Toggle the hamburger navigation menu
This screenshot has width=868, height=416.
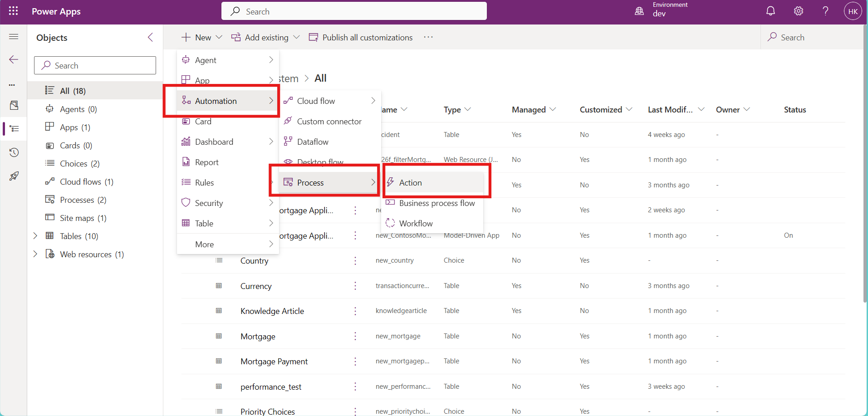[14, 37]
